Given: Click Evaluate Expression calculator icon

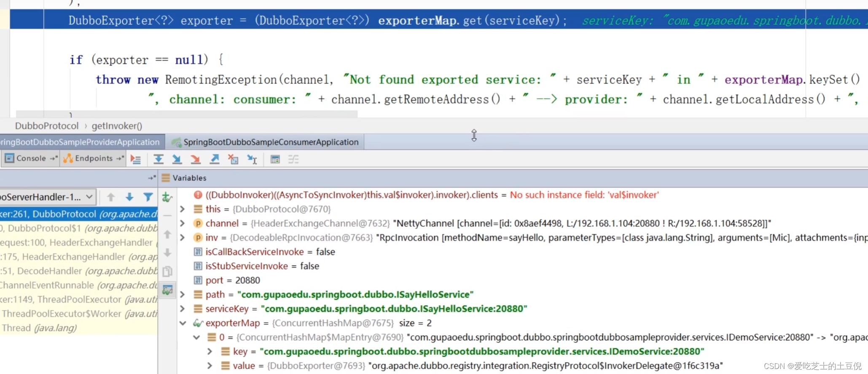Looking at the screenshot, I should tap(275, 159).
